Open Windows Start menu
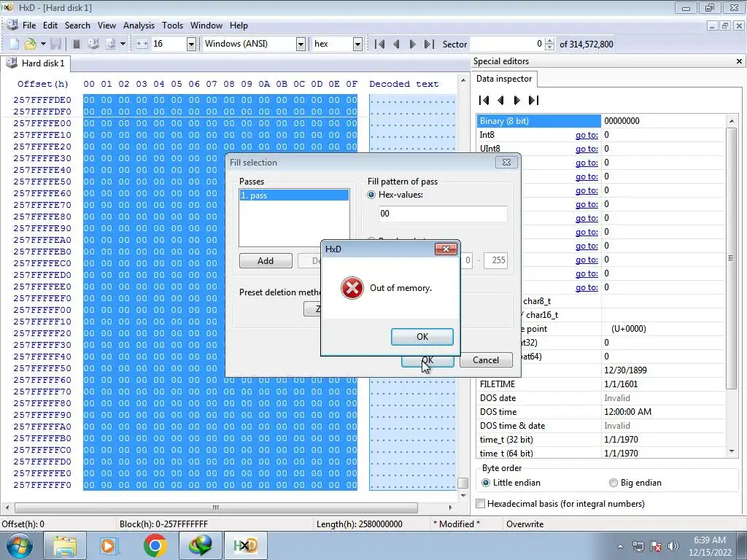Screen dimensions: 747x560 point(19,545)
